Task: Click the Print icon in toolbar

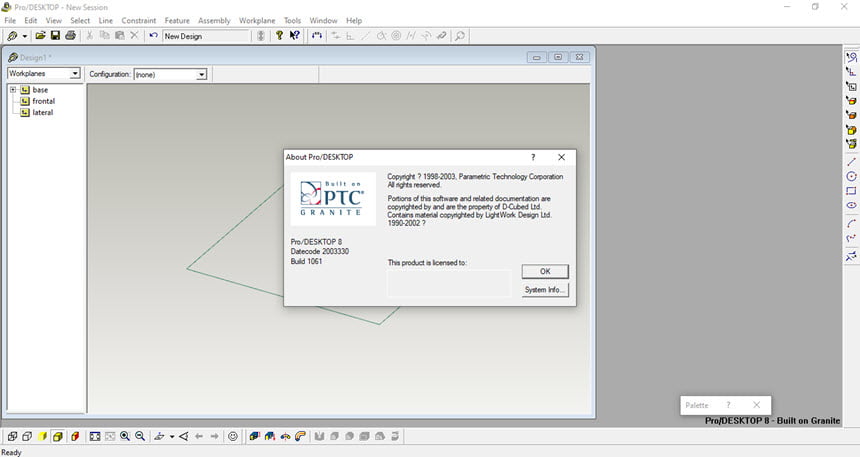Action: (70, 36)
